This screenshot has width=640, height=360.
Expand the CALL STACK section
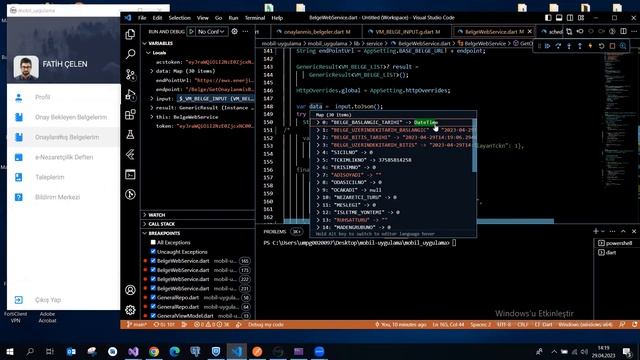coord(198,224)
